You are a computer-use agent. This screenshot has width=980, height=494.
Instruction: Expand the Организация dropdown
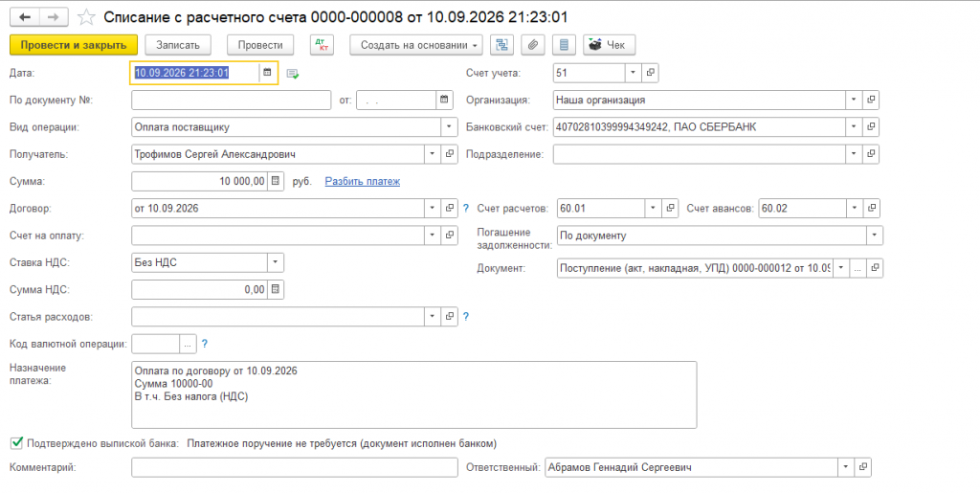coord(854,100)
